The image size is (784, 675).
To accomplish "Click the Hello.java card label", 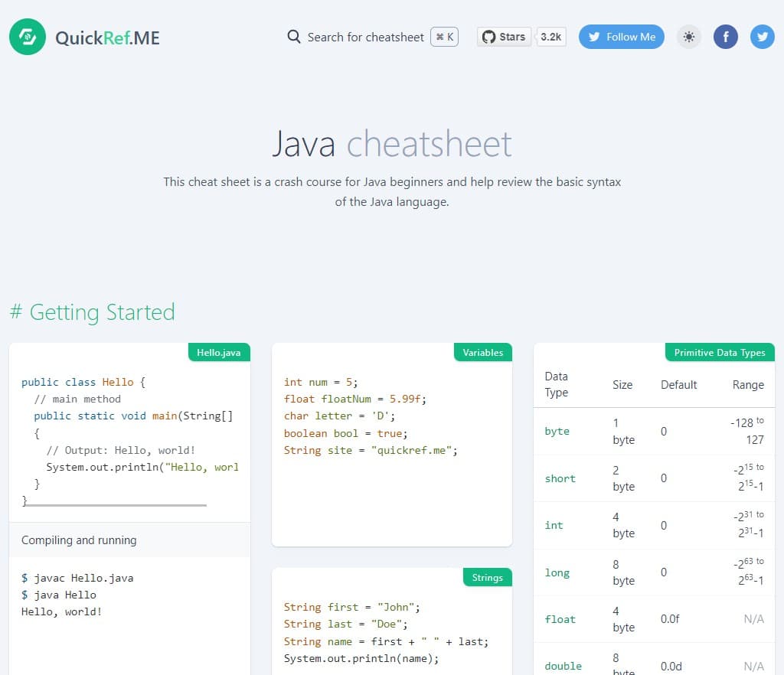I will click(219, 353).
